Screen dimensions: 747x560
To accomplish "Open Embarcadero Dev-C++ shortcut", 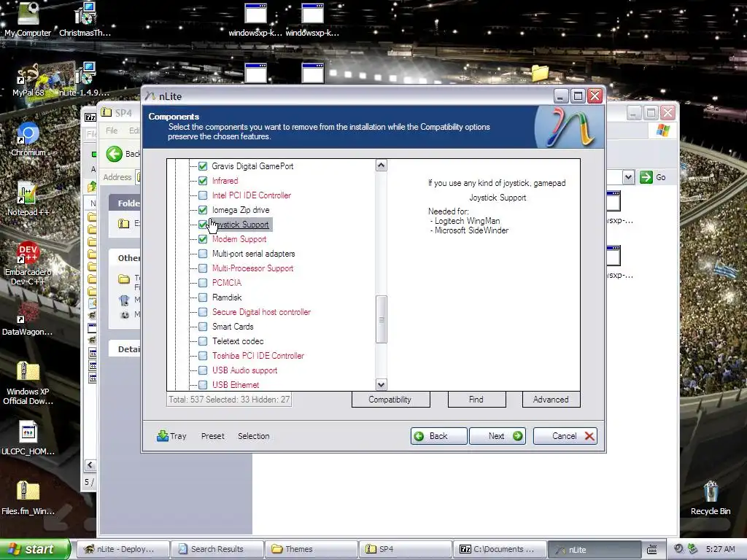I will tap(28, 264).
